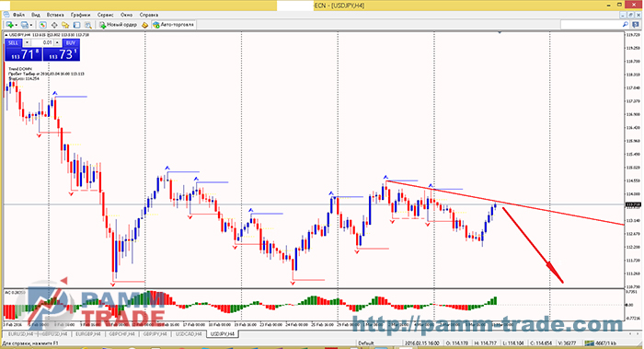Open the Strategy Tester magnifier icon
Viewport: 644px width, 349px height.
tap(88, 25)
